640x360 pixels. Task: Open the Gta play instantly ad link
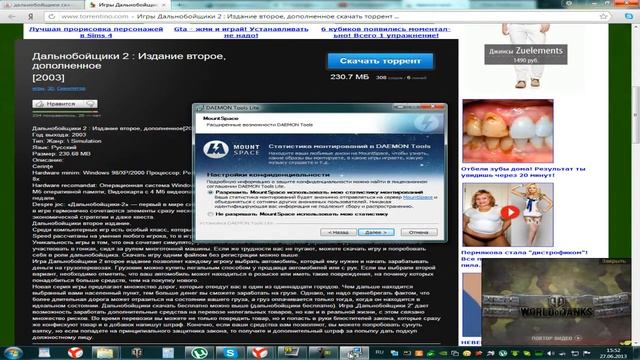[x=241, y=32]
